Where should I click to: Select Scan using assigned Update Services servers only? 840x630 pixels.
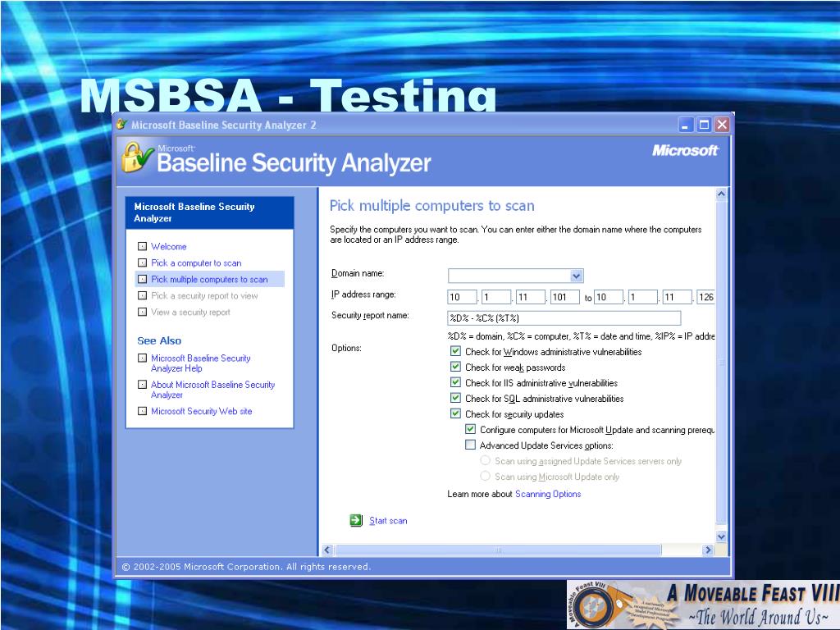pyautogui.click(x=486, y=460)
